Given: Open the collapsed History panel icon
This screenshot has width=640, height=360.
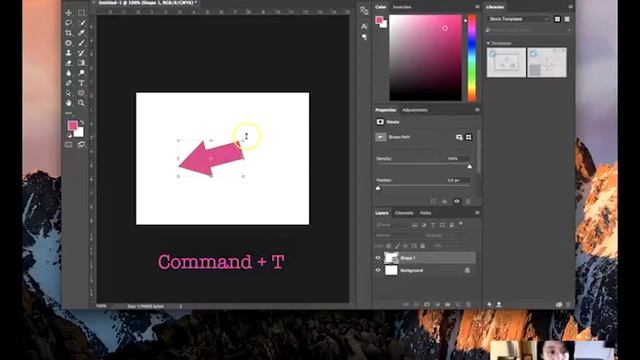Looking at the screenshot, I should coord(364,11).
